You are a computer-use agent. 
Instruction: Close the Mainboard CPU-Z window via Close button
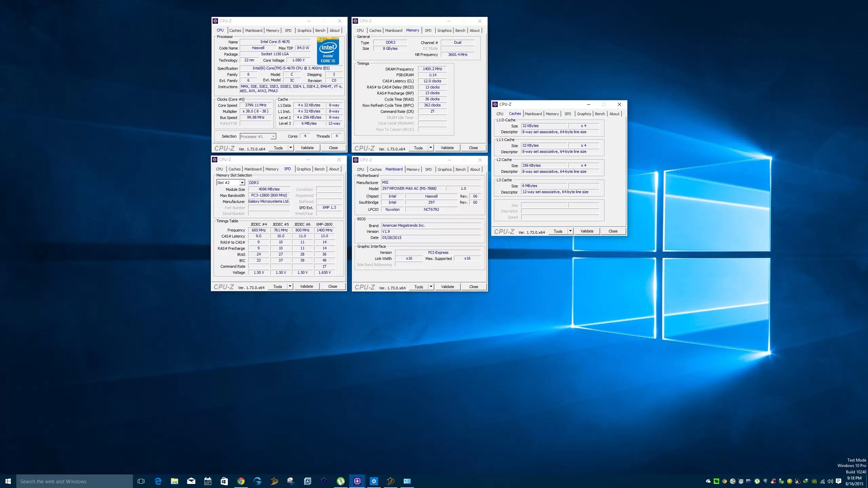[x=473, y=286]
